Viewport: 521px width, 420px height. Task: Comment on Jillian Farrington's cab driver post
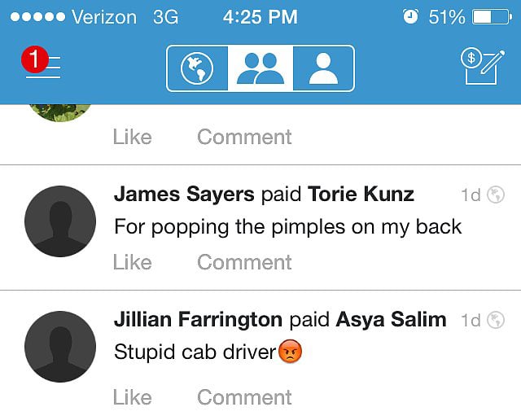coord(244,397)
